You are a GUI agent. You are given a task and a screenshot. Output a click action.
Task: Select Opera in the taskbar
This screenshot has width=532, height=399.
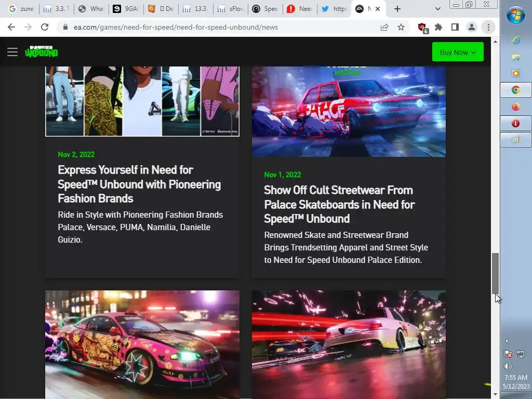(516, 123)
